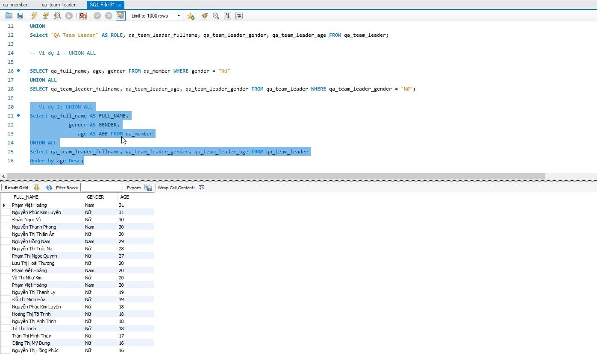Sort by the AGE column header

125,197
